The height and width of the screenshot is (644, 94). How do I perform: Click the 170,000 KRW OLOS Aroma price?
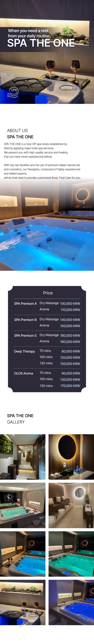pyautogui.click(x=70, y=386)
